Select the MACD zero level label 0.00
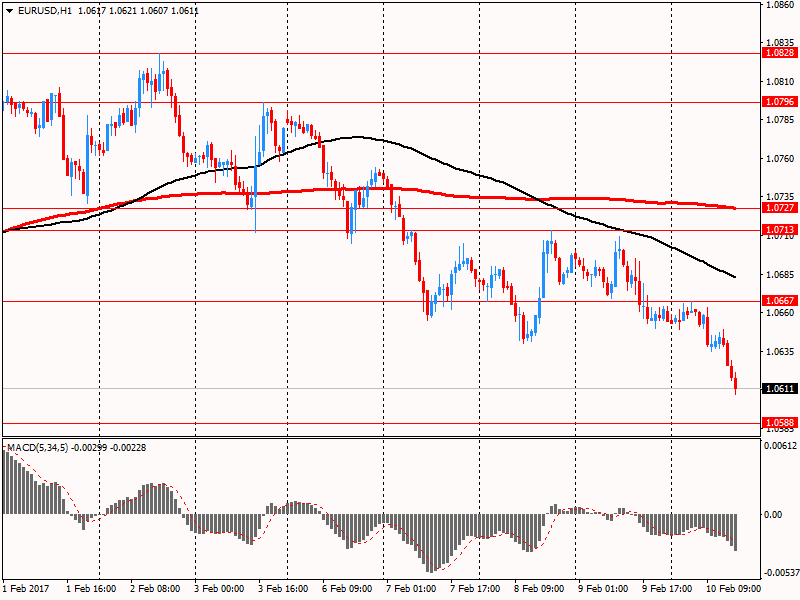The width and height of the screenshot is (800, 600). pyautogui.click(x=773, y=514)
